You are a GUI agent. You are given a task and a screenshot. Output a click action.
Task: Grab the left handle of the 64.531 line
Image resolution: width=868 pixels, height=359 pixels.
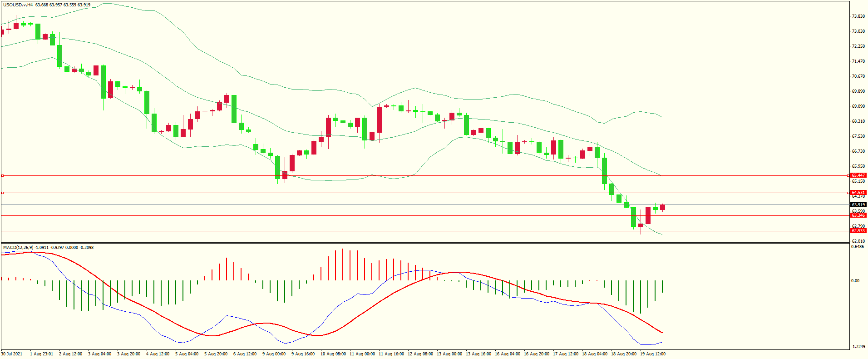(2, 193)
